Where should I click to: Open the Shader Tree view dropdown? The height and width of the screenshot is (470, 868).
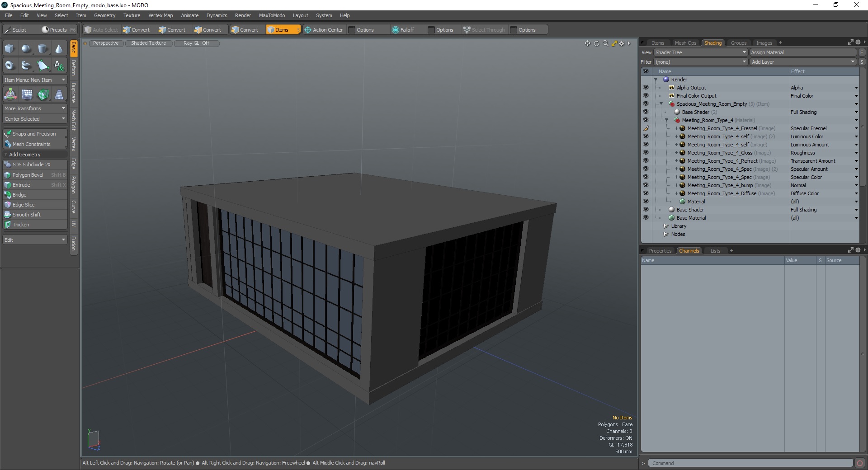tap(700, 52)
